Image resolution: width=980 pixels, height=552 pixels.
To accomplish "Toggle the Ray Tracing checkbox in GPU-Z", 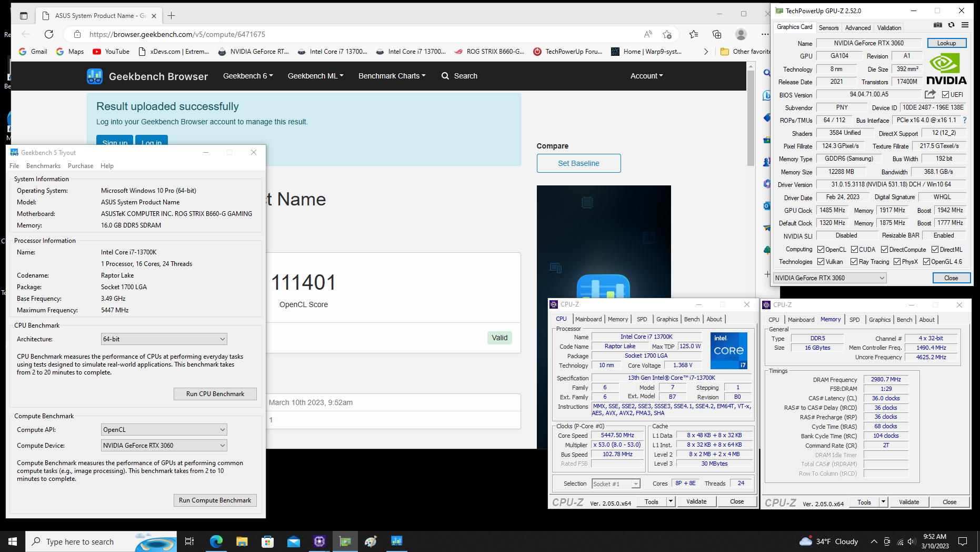I will (854, 262).
